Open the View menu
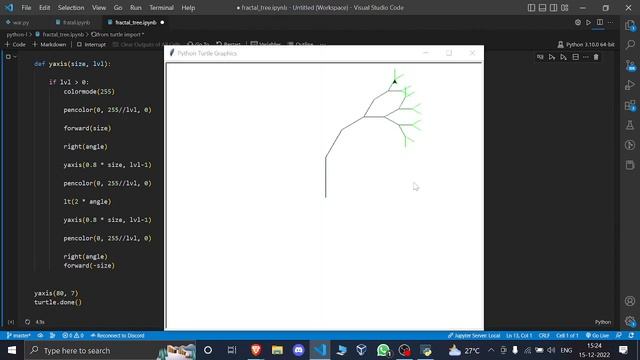The height and width of the screenshot is (360, 640). [x=99, y=8]
